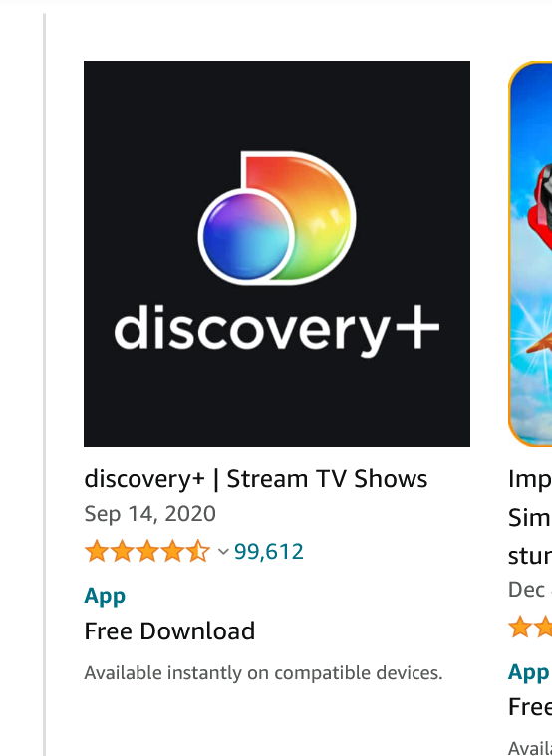Open "discovery+ | Stream TV Shows" title link
The image size is (552, 756).
(256, 479)
